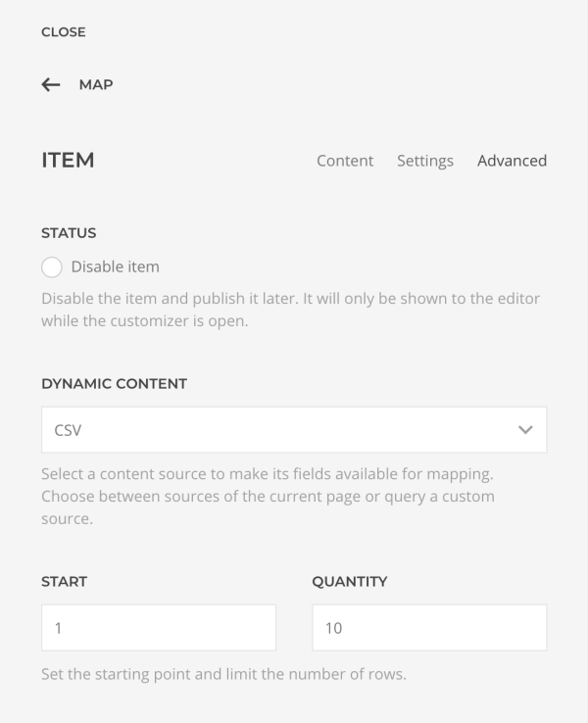Focus the Quantity input field

click(x=429, y=628)
